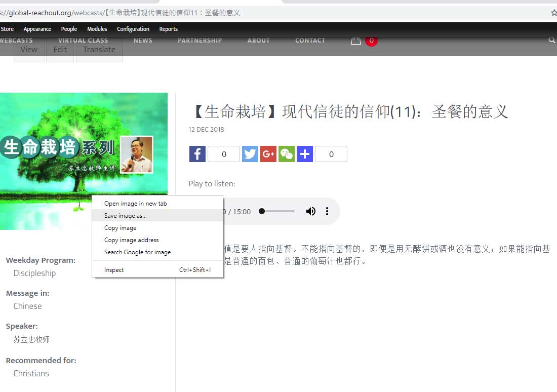
Task: Open the Appearance admin menu
Action: [x=37, y=29]
